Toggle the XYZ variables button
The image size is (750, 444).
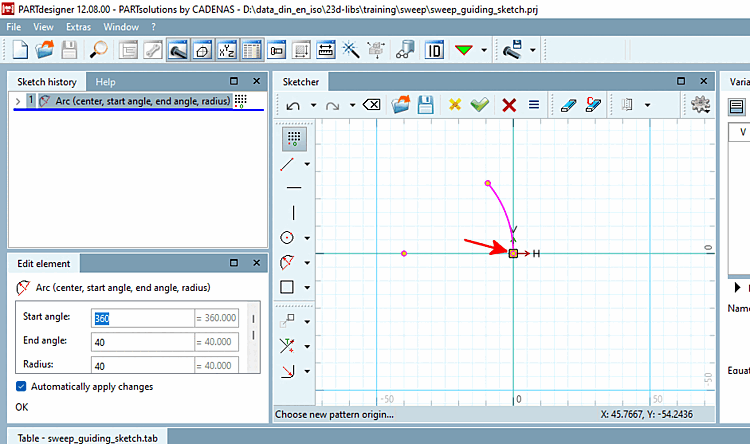(x=227, y=50)
